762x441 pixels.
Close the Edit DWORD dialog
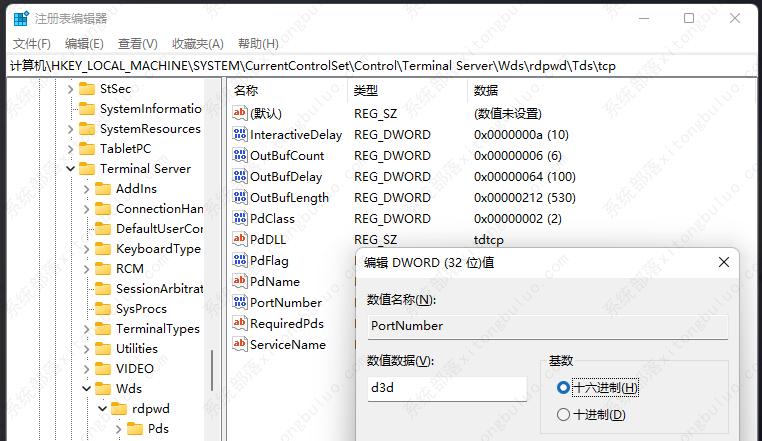click(724, 262)
